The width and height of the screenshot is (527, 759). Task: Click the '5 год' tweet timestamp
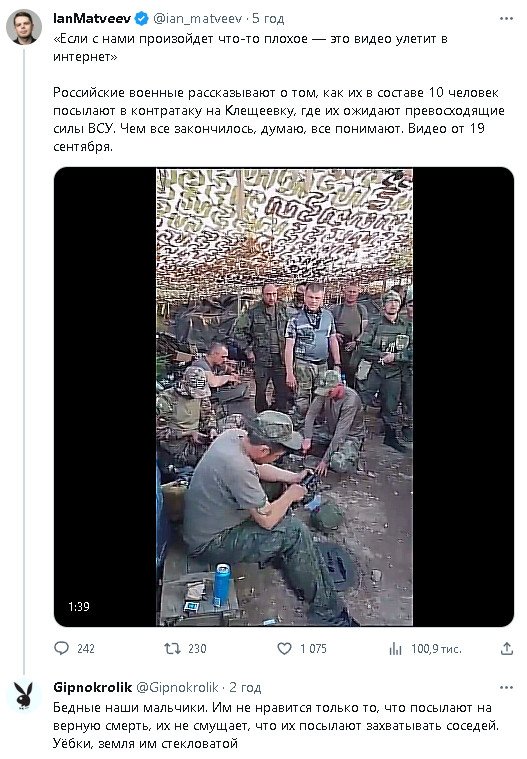coord(268,19)
